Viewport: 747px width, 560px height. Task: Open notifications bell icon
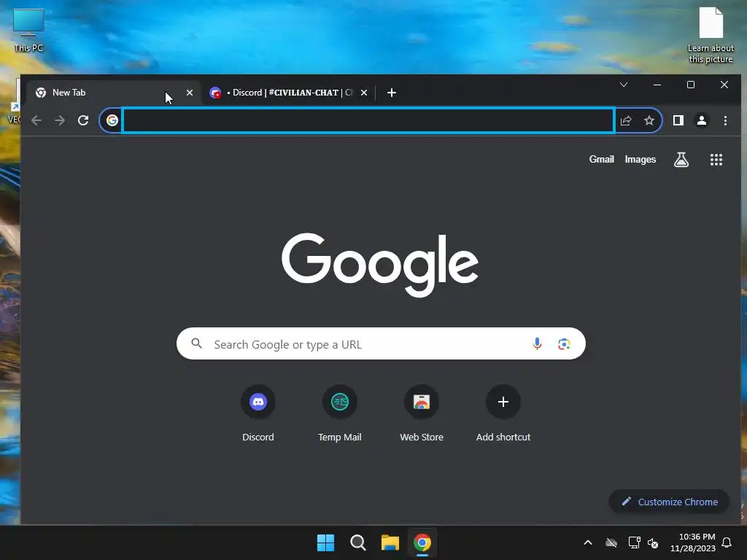(727, 542)
